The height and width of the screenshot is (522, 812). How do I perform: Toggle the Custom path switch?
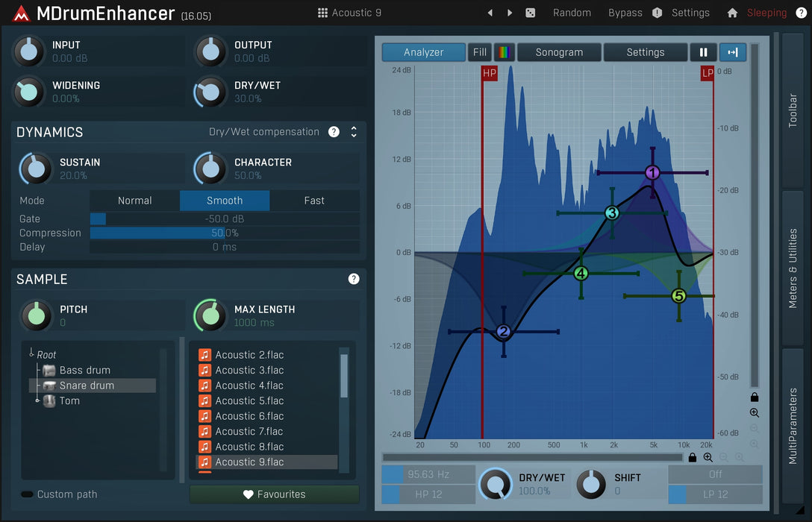tap(28, 494)
